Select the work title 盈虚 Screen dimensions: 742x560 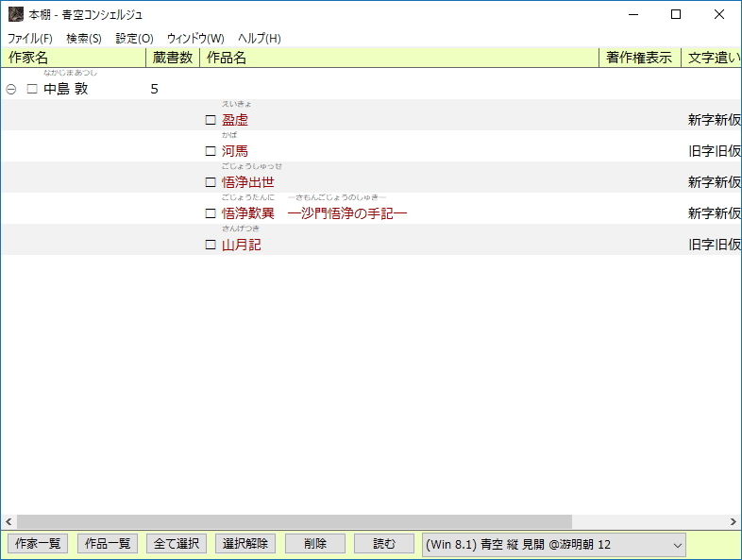tap(235, 120)
